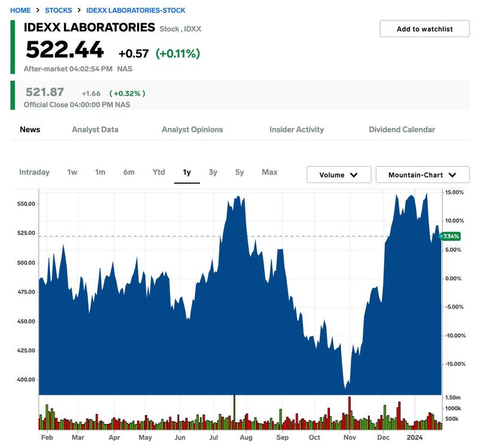Click the (+0.11%) change percentage

[x=178, y=53]
